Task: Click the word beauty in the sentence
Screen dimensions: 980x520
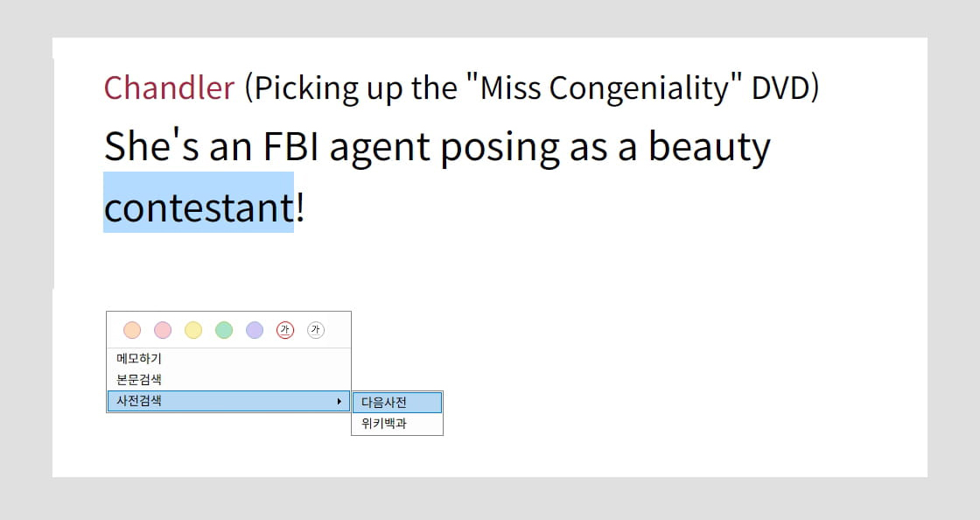Action: [710, 149]
